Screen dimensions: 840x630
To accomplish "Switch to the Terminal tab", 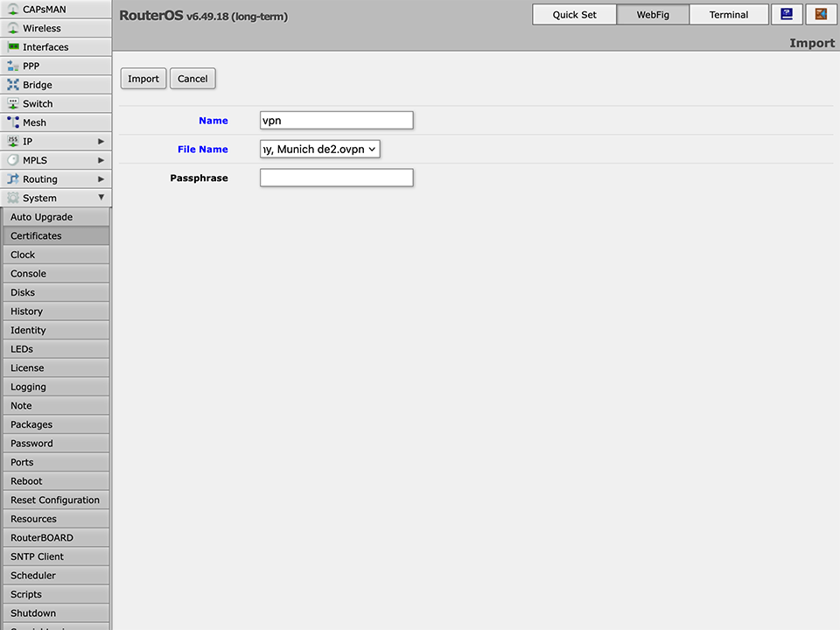I will coord(728,15).
